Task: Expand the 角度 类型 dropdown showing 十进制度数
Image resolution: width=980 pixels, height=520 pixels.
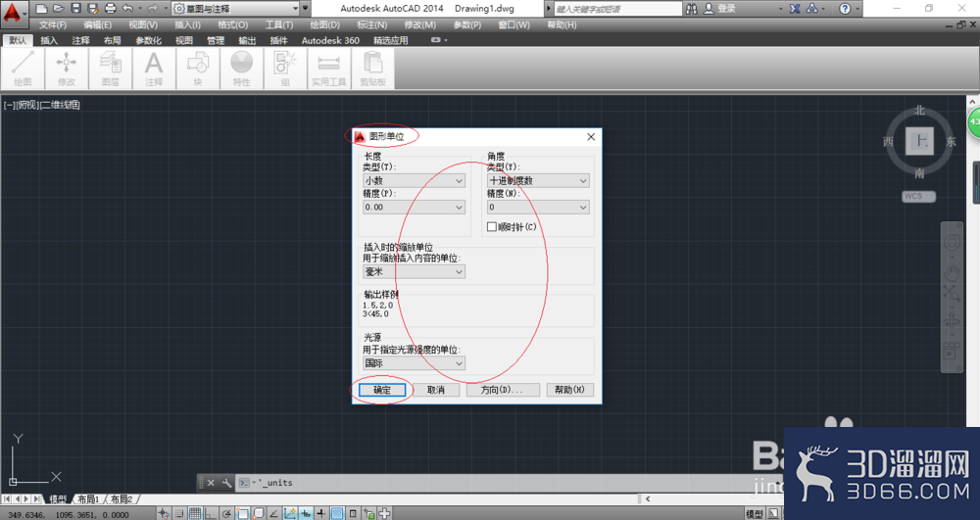Action: (x=538, y=180)
